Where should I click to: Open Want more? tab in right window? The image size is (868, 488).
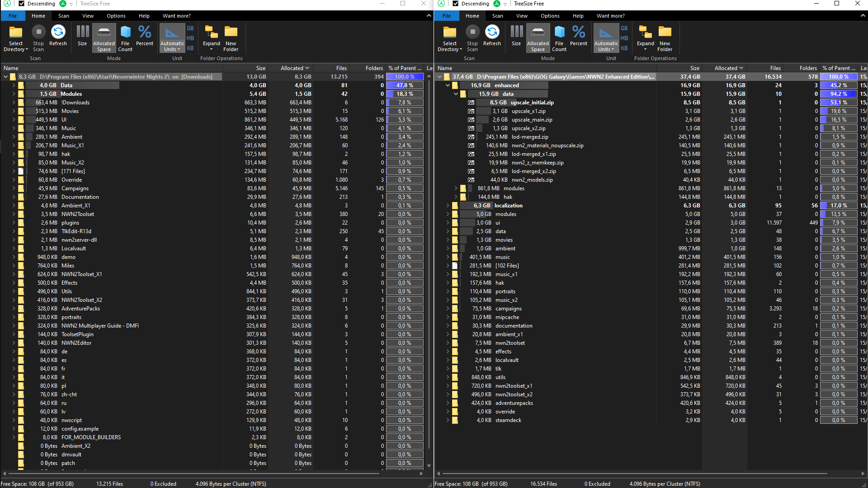pyautogui.click(x=611, y=16)
